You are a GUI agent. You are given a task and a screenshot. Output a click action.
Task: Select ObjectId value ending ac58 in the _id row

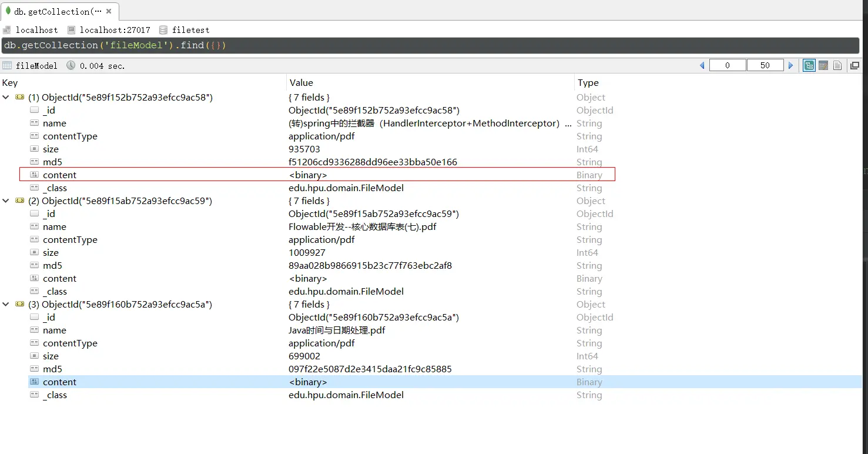click(374, 111)
